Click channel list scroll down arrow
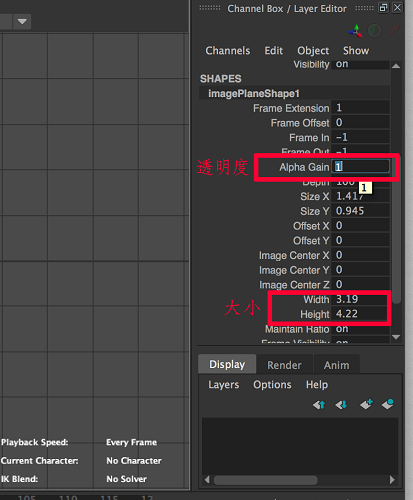Image resolution: width=413 pixels, height=500 pixels. coord(396,337)
